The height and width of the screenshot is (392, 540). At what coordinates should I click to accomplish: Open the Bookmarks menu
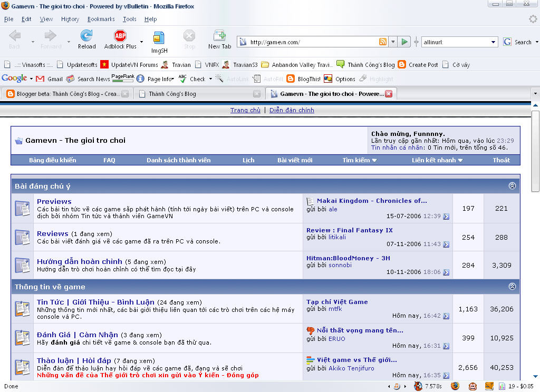100,19
